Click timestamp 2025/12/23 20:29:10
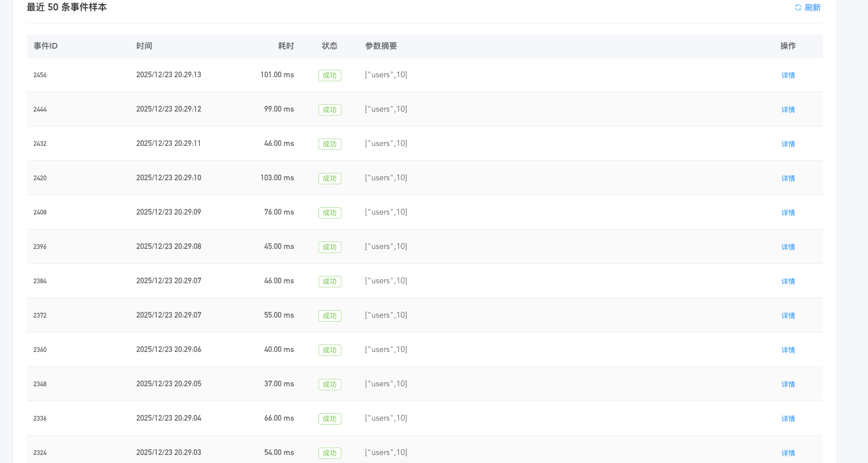The height and width of the screenshot is (463, 868). 169,178
